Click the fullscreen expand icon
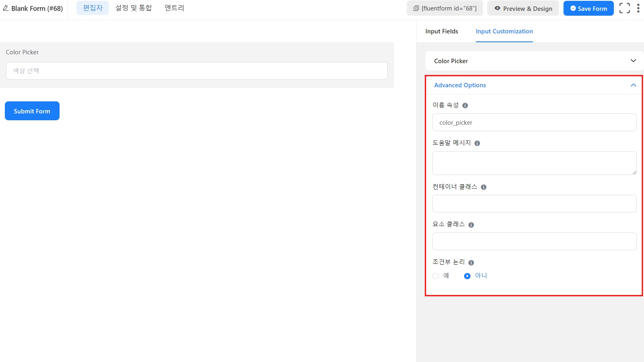This screenshot has width=644, height=362. 624,8
